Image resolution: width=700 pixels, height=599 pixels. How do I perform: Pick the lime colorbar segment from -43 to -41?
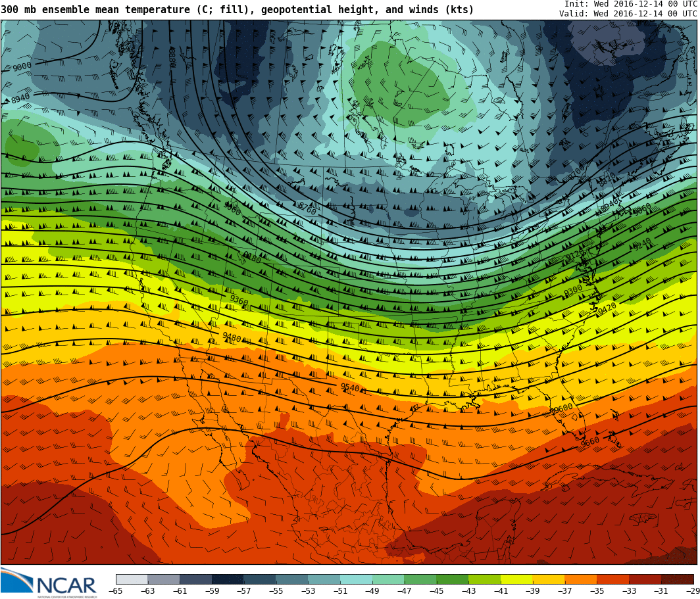coord(485,579)
